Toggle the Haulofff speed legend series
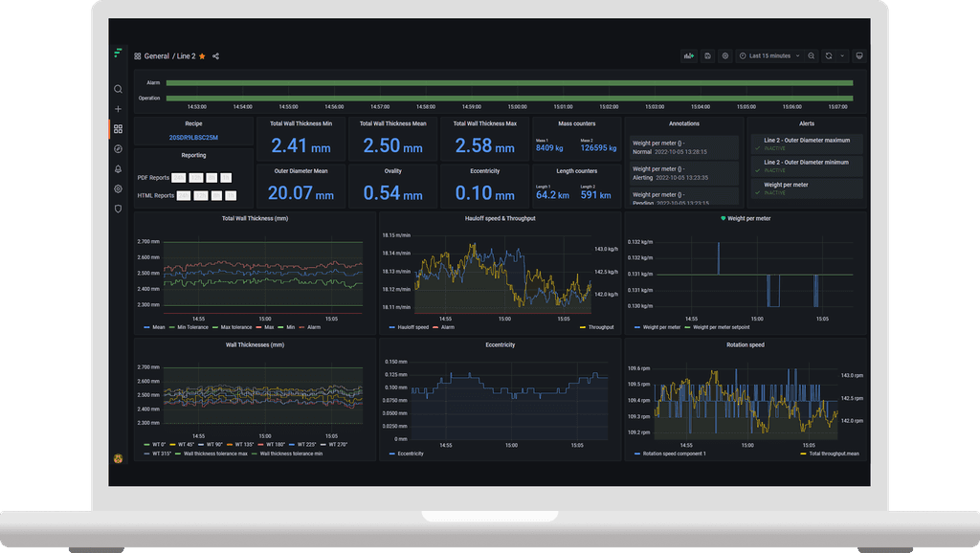980x553 pixels. coord(409,327)
